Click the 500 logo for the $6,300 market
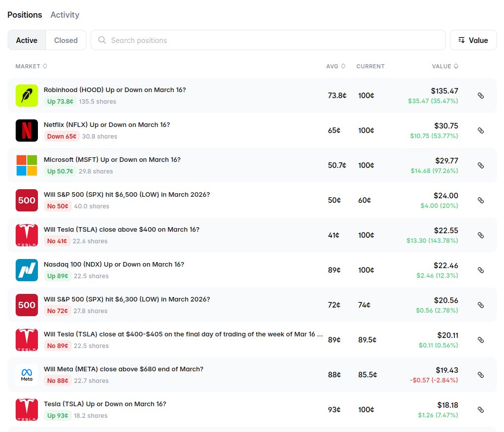The height and width of the screenshot is (432, 504). click(x=27, y=305)
